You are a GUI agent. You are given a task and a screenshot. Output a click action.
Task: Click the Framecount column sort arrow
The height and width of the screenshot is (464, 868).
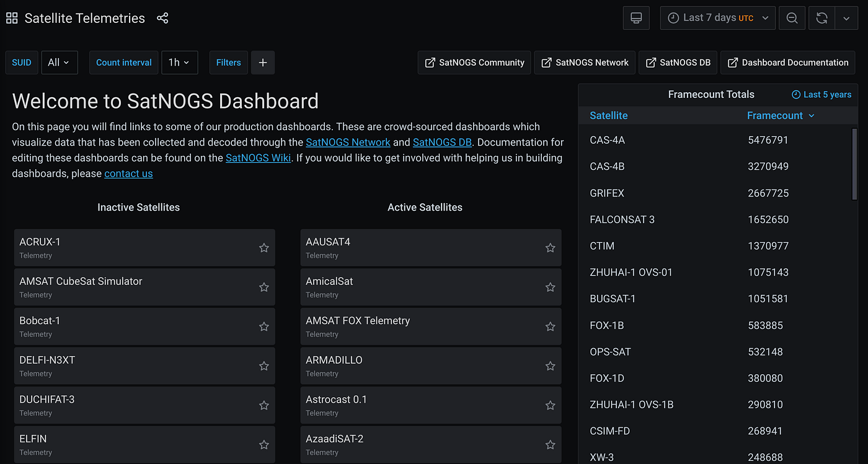812,116
